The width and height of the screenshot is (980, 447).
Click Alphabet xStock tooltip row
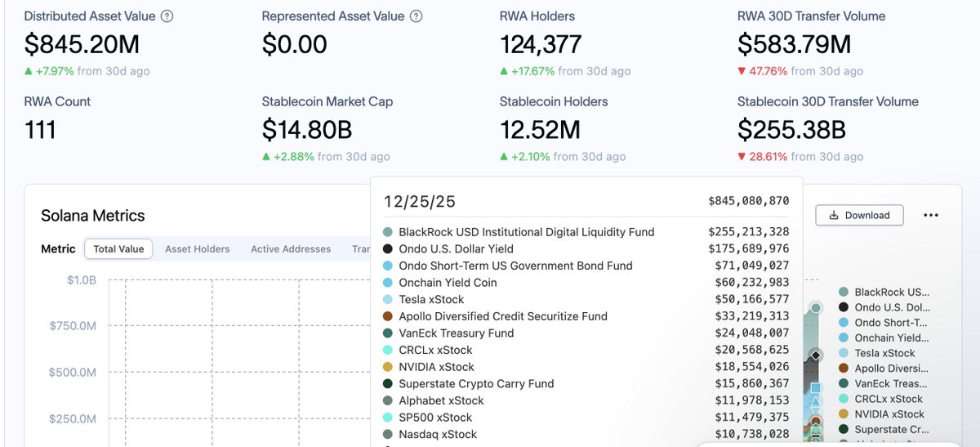[586, 400]
